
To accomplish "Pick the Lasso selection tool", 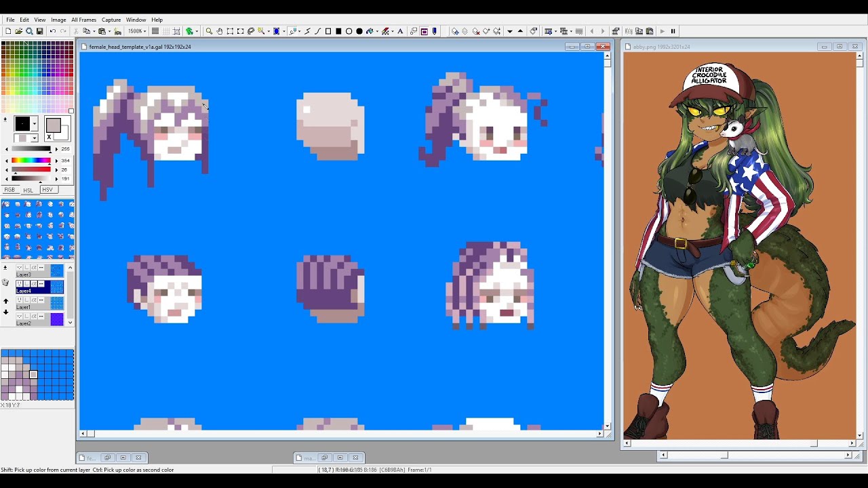I will tap(251, 31).
